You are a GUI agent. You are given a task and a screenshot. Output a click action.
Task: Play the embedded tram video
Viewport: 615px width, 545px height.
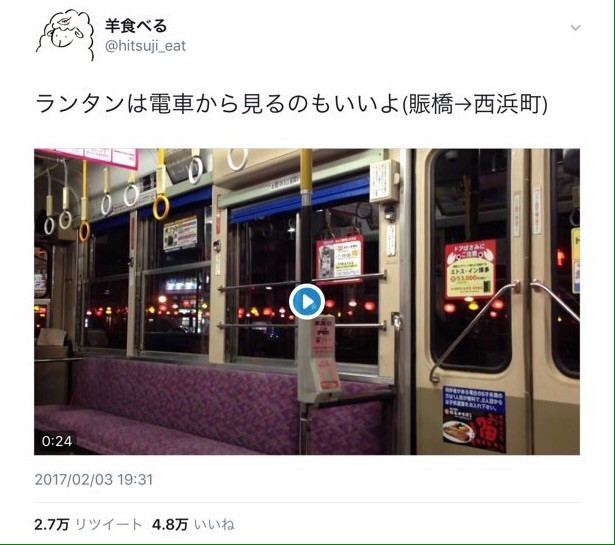point(307,302)
